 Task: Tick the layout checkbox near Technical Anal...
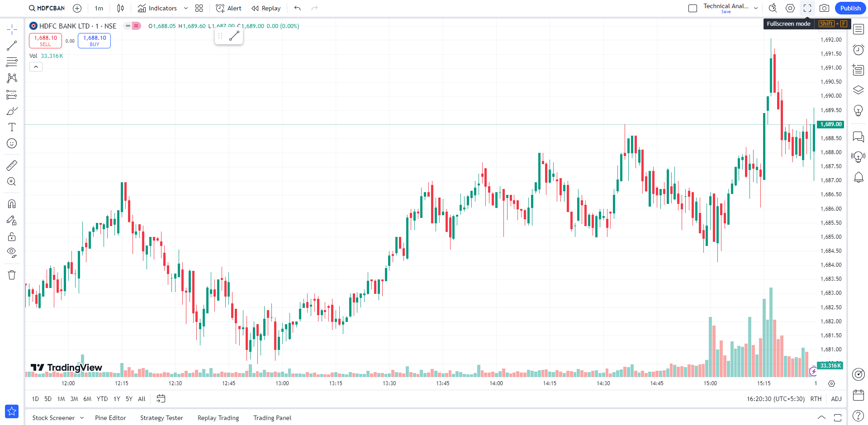click(x=693, y=8)
